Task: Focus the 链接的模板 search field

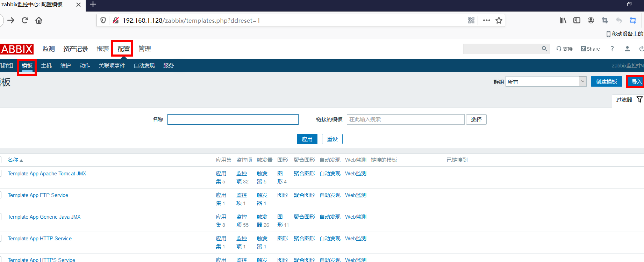Action: point(406,119)
